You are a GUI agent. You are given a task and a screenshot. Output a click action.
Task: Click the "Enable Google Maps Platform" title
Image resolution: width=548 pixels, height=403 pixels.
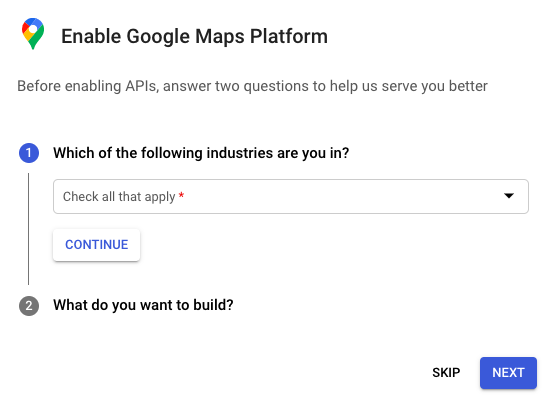194,36
